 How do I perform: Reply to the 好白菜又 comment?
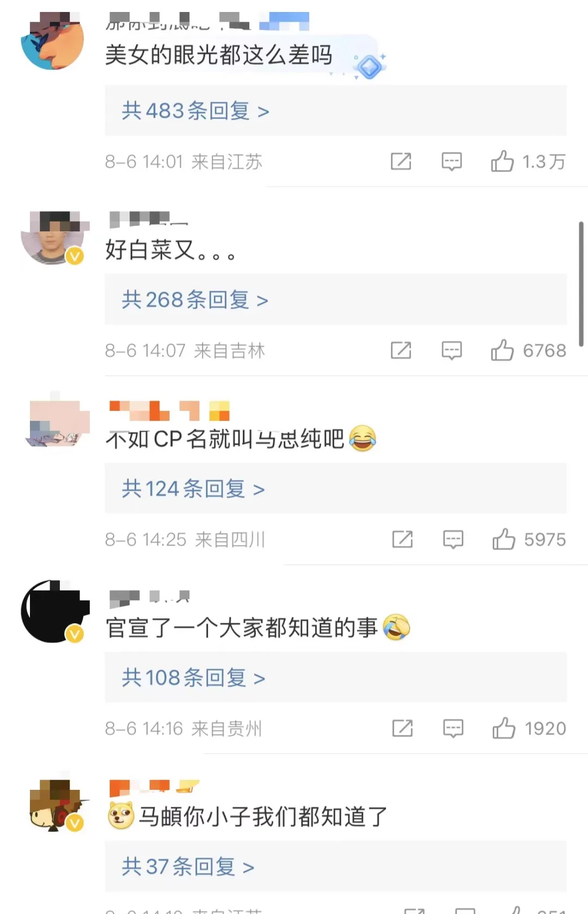pos(452,351)
